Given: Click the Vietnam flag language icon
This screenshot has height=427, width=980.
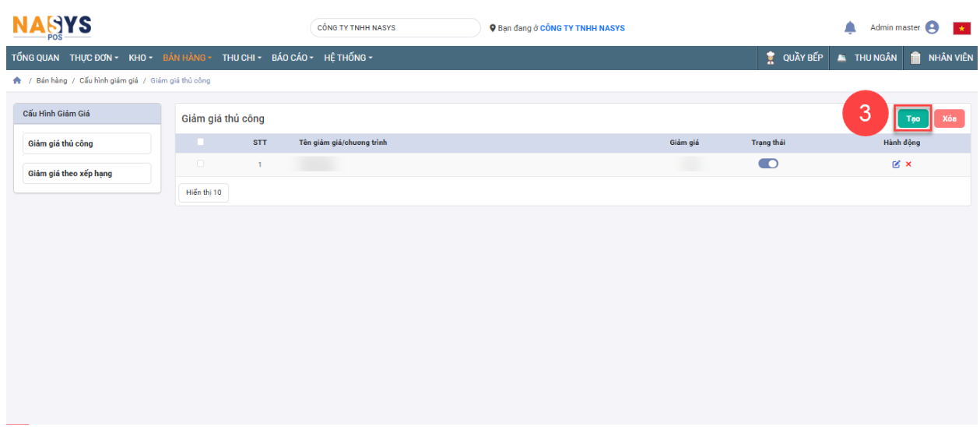Looking at the screenshot, I should [961, 29].
